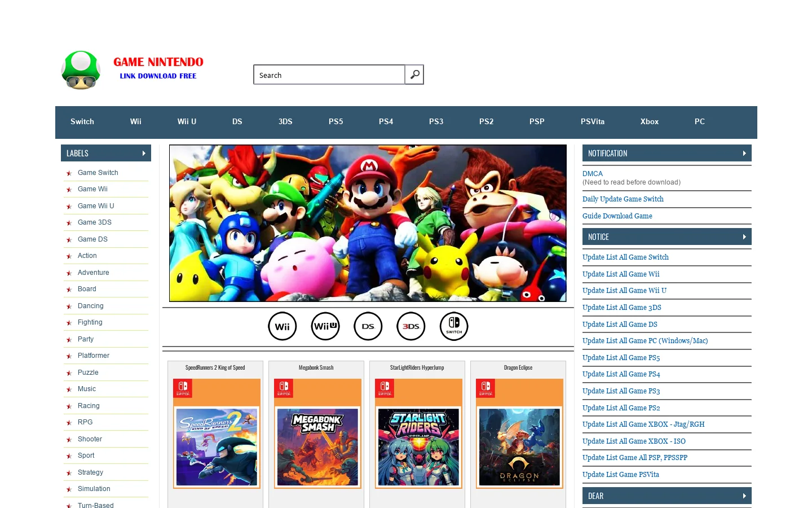
Task: Select the Adventure label
Action: [x=94, y=273]
